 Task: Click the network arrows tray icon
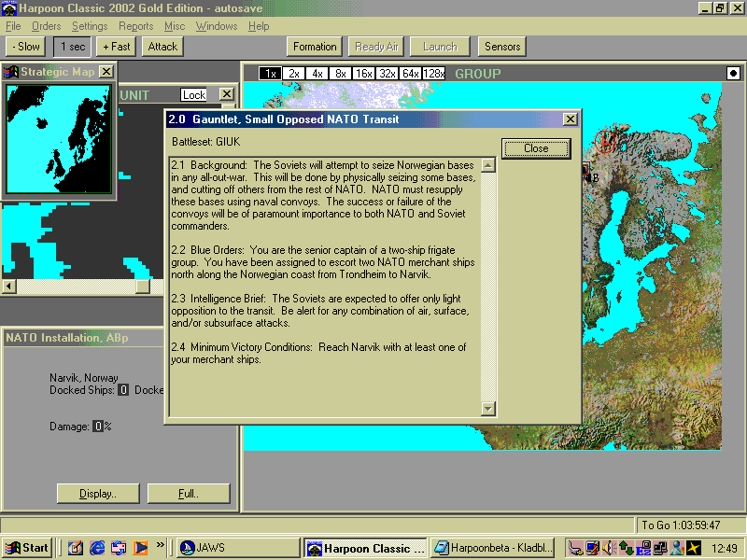(x=626, y=549)
